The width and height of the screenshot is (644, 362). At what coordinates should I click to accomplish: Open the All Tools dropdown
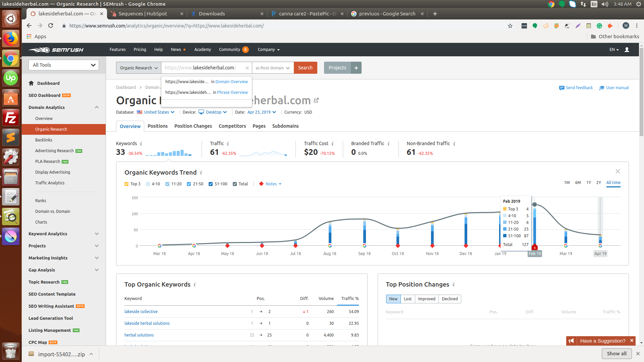[x=64, y=65]
